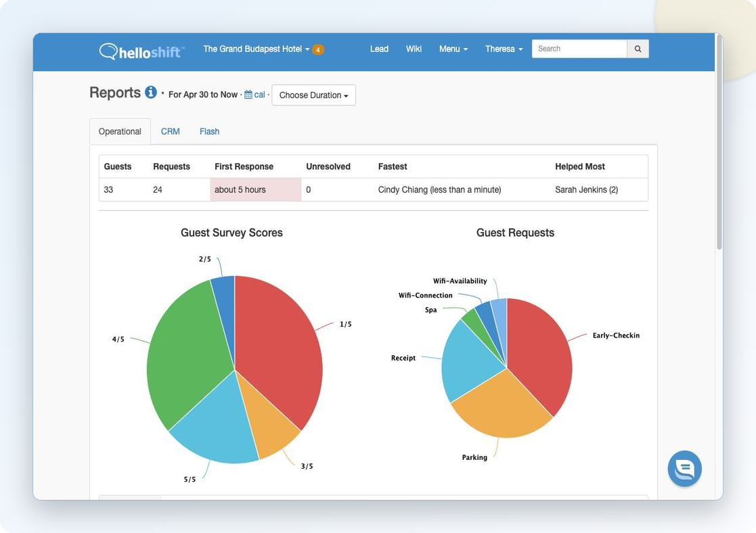Click the 'about 5 hours' cell
The height and width of the screenshot is (533, 756).
[256, 189]
